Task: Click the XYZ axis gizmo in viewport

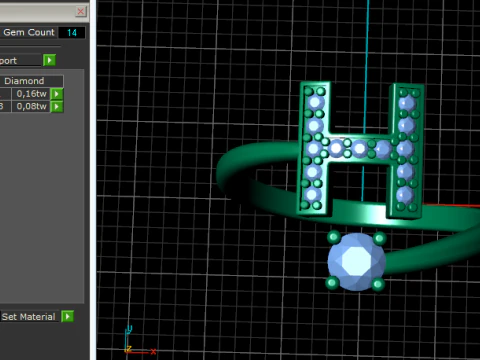Action: (139, 341)
